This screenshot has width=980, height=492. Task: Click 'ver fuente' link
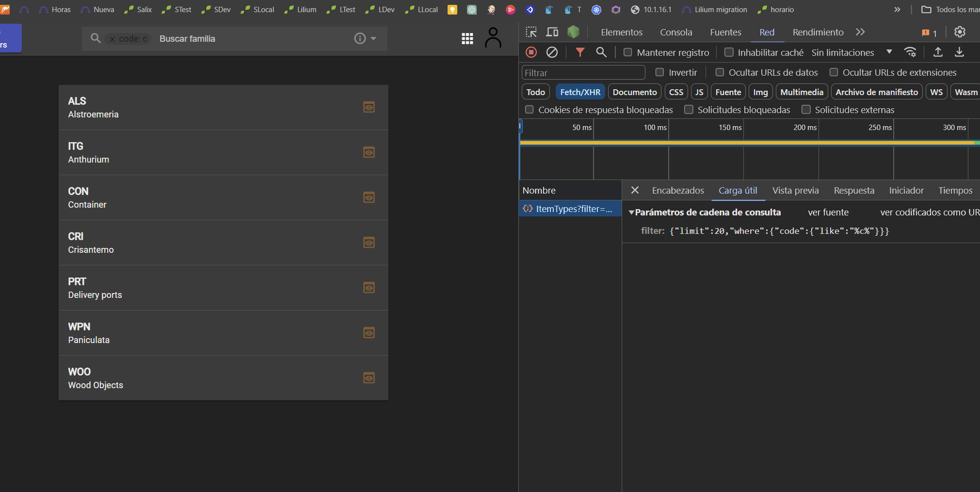tap(828, 212)
